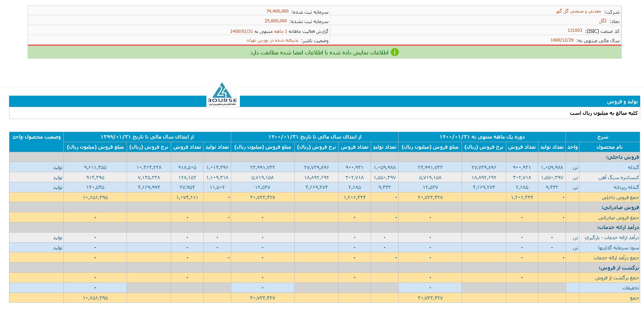Click ۱۰,۶۵۶,۳۹۵ in the final جمع row
This screenshot has height=309, width=644.
[95, 298]
